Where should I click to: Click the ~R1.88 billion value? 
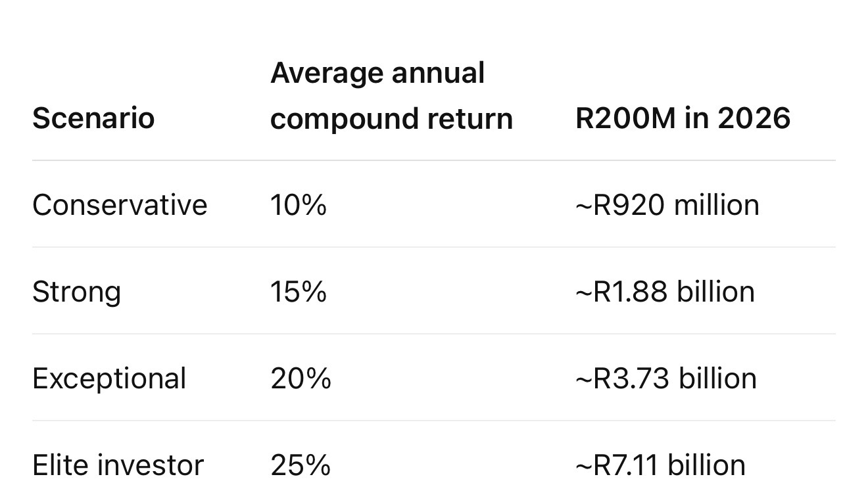pyautogui.click(x=665, y=291)
